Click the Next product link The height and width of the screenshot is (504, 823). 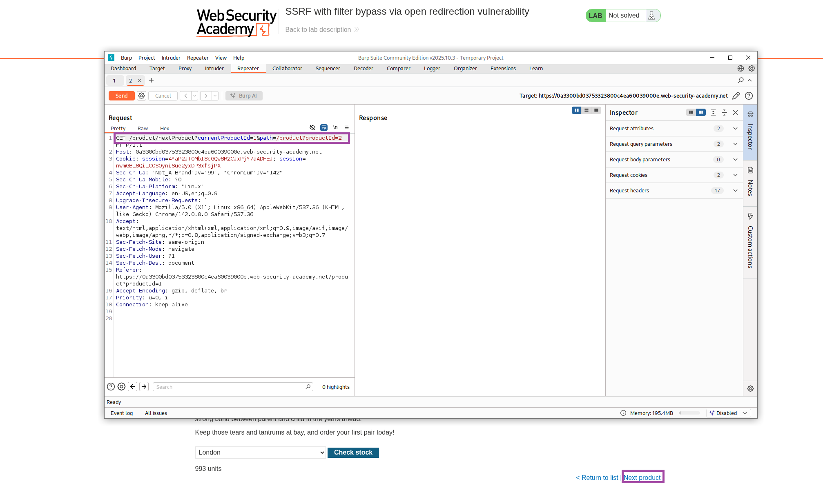642,477
